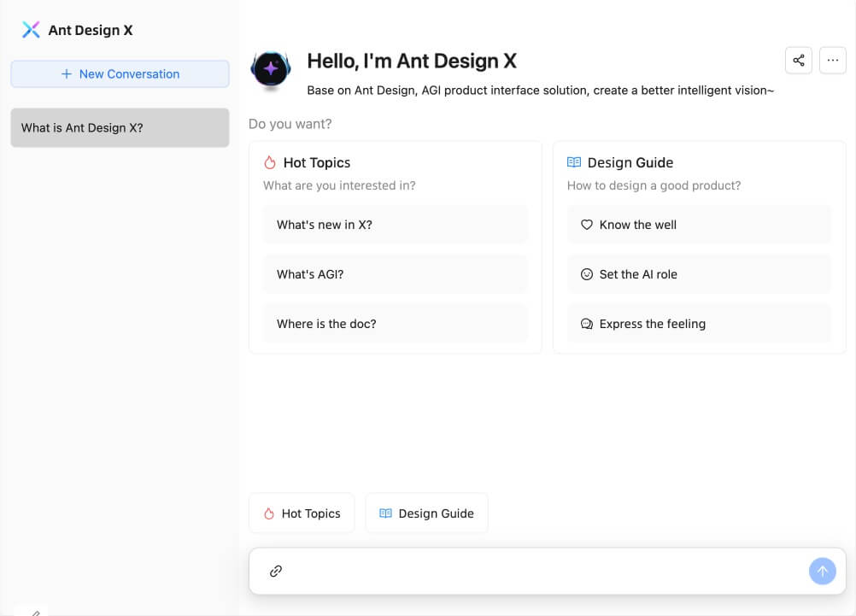Image resolution: width=856 pixels, height=616 pixels.
Task: Click the smiley icon on Set the AI role
Action: 586,274
